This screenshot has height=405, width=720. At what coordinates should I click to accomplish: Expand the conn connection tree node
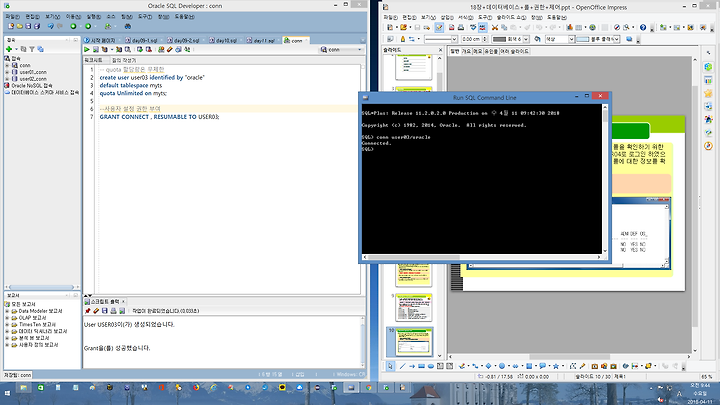[7, 65]
